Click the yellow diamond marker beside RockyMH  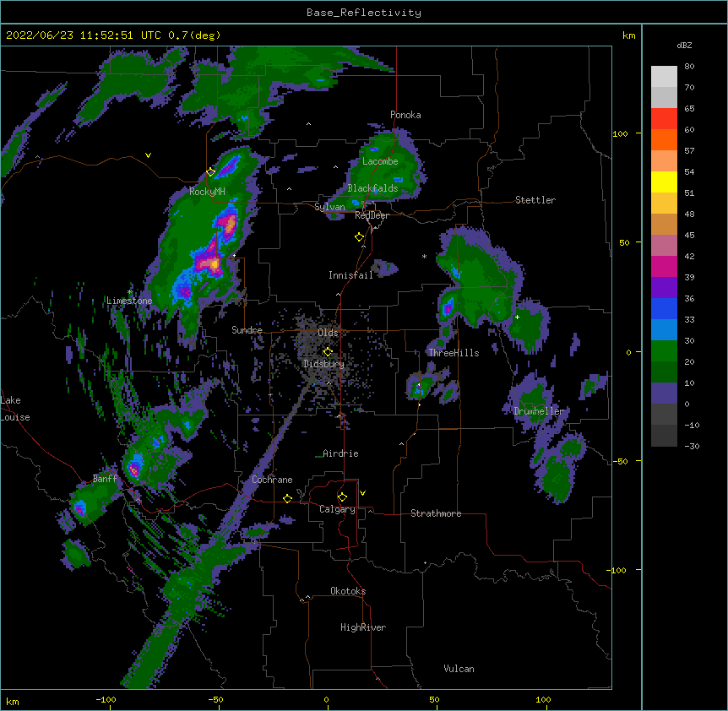[210, 172]
